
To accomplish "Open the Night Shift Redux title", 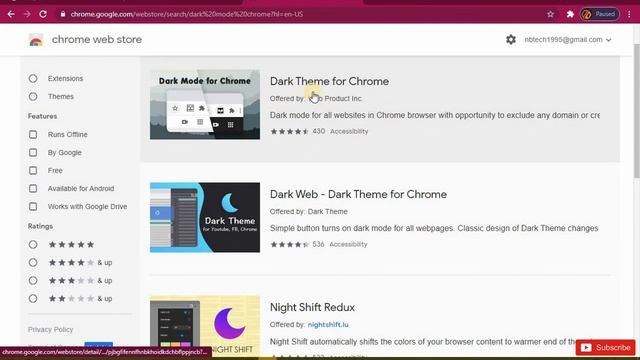I will point(312,307).
